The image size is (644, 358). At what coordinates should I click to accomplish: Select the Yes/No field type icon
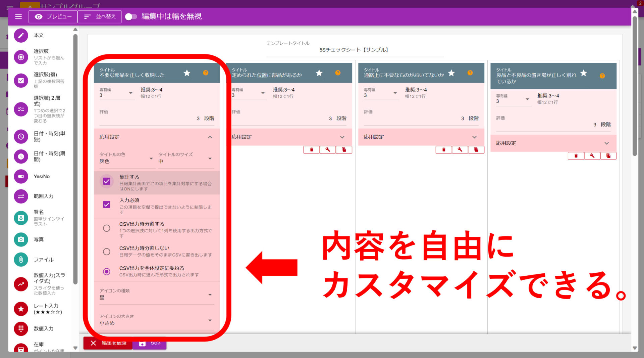pyautogui.click(x=21, y=176)
